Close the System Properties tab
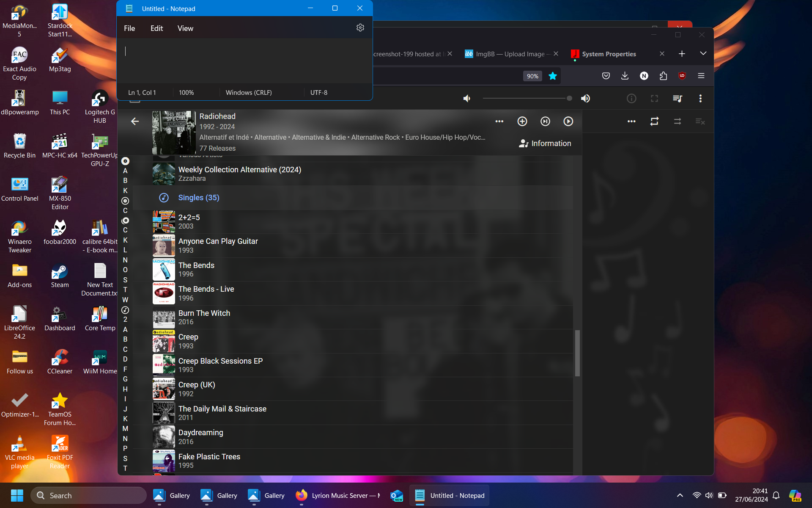The width and height of the screenshot is (812, 508). point(662,54)
